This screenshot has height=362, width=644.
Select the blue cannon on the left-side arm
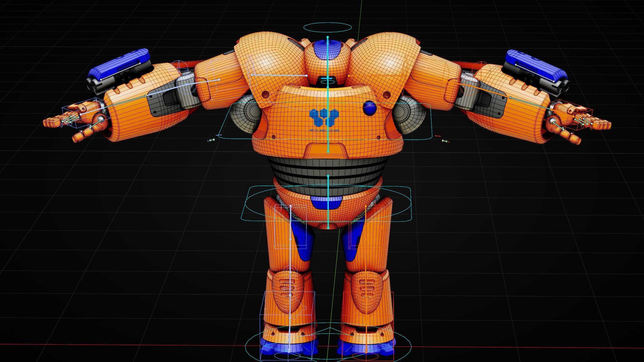120,65
